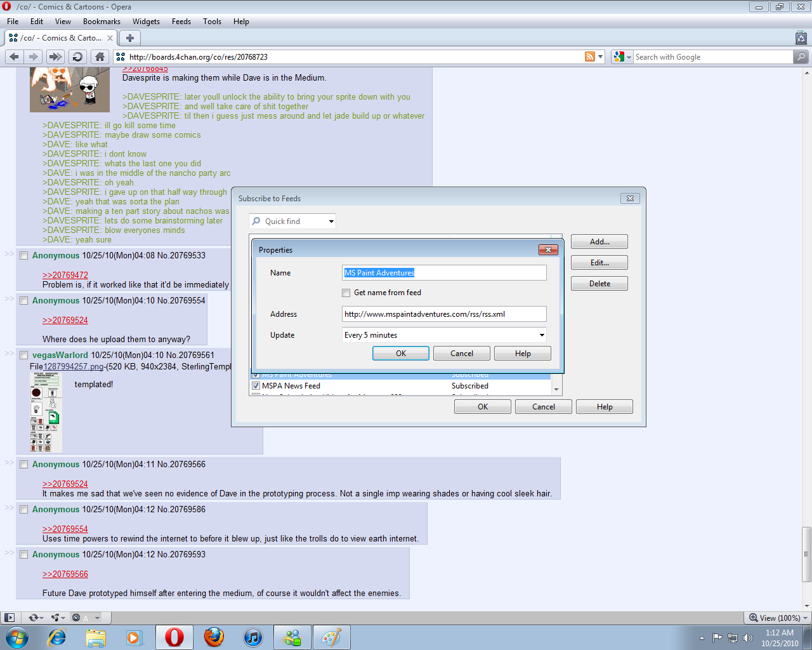Screen dimensions: 812x650
Task: Open the closed tabs trash icon
Action: point(801,38)
